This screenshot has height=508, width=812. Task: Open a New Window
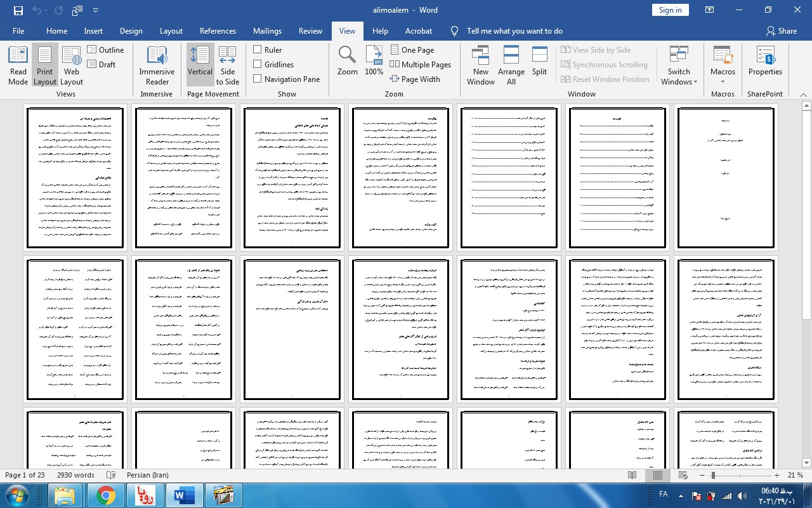click(480, 65)
